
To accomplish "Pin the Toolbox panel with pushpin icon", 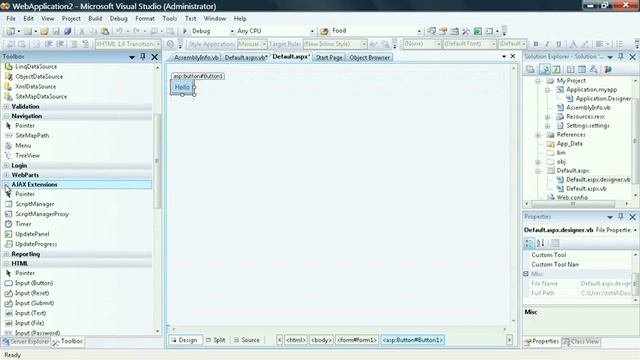I will click(x=142, y=57).
